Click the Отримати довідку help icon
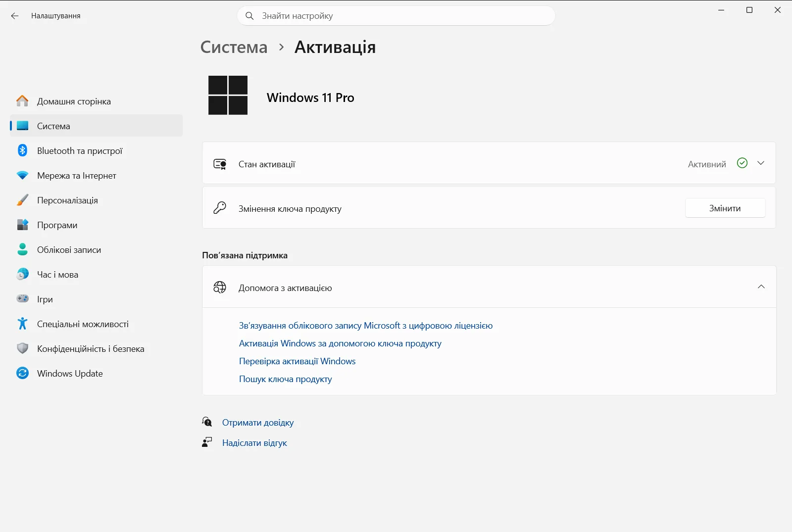Viewport: 792px width, 532px height. click(x=207, y=422)
